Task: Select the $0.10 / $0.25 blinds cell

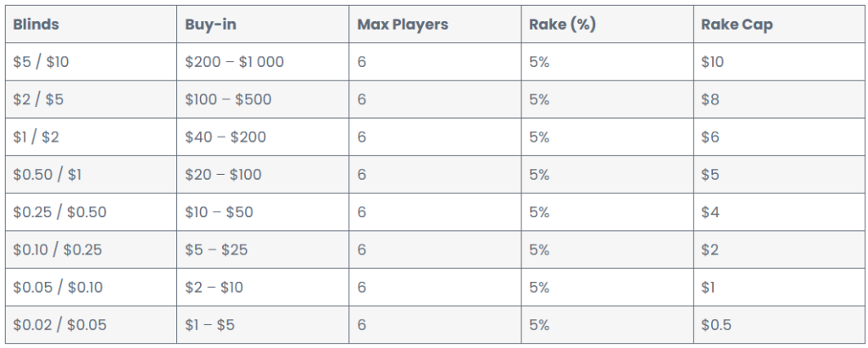Action: [x=91, y=250]
